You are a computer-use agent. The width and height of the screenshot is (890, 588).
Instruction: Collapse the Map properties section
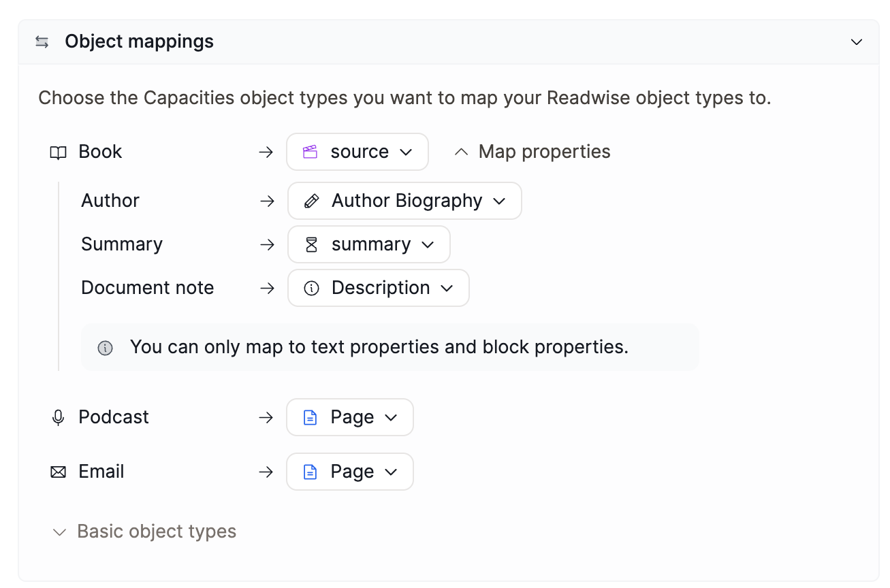point(533,152)
